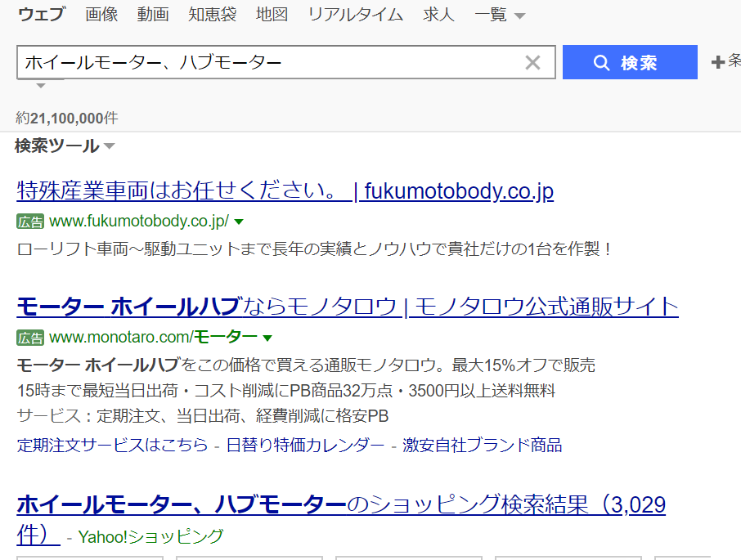This screenshot has height=560, width=741.
Task: Click the 15時まで最短当日出荷 description line
Action: pyautogui.click(x=286, y=391)
